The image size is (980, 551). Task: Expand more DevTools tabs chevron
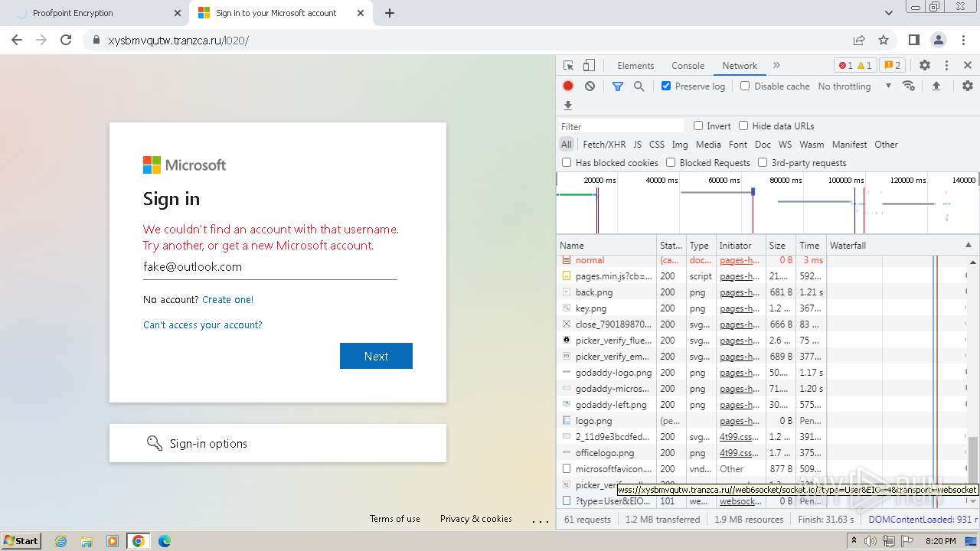click(x=776, y=66)
